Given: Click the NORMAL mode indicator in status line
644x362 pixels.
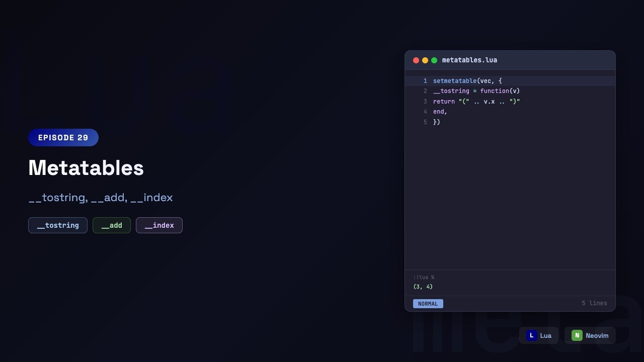Looking at the screenshot, I should [428, 304].
